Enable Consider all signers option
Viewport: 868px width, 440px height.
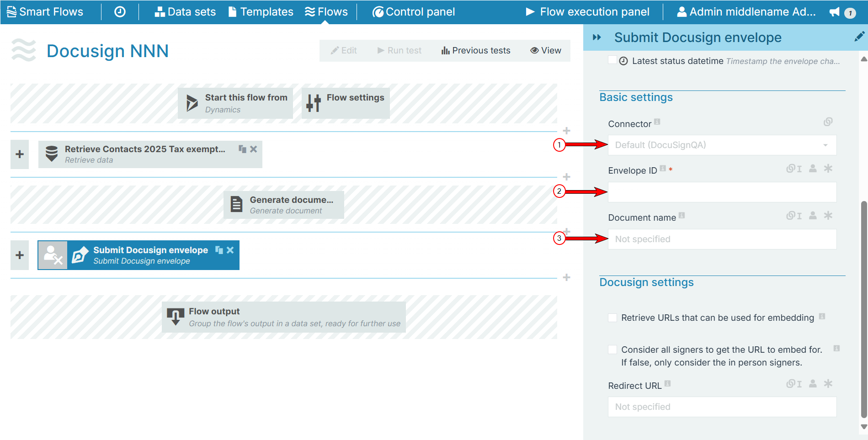coord(612,349)
